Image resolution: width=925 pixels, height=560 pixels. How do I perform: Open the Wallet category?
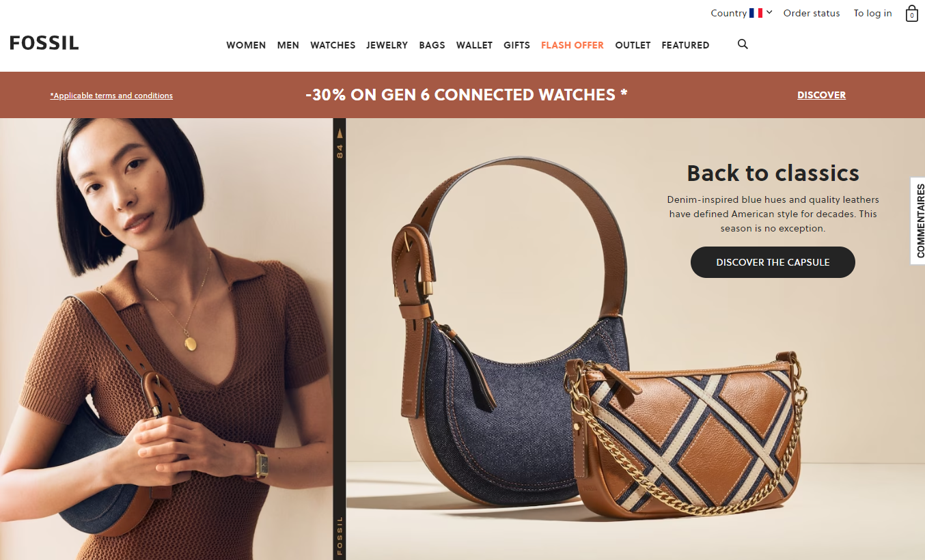pyautogui.click(x=474, y=45)
